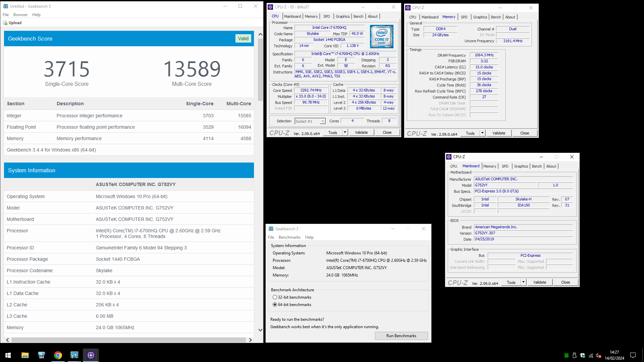
Task: Open Google Chrome from the taskbar
Action: coord(58,355)
